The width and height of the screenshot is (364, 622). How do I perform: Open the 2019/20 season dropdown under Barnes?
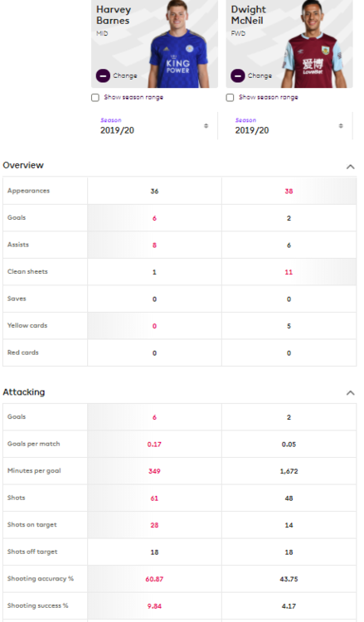pyautogui.click(x=154, y=126)
